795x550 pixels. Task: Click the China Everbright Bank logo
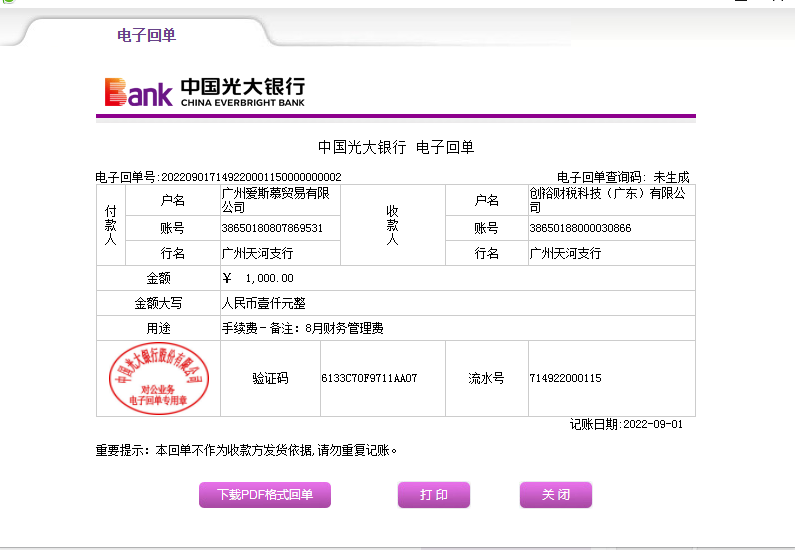click(204, 92)
